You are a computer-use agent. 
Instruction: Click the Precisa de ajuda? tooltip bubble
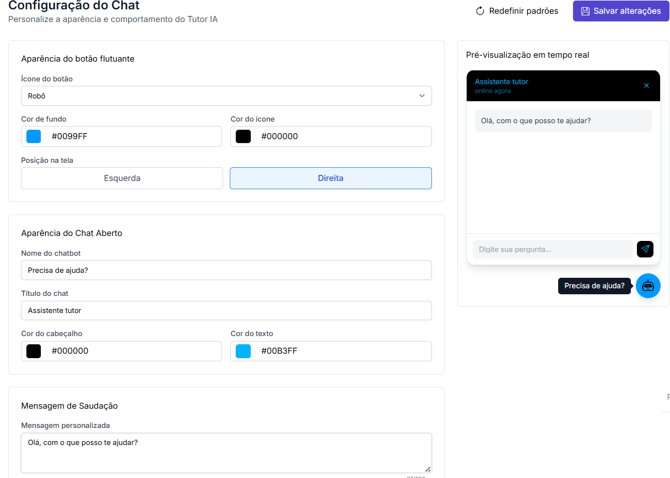click(x=594, y=286)
